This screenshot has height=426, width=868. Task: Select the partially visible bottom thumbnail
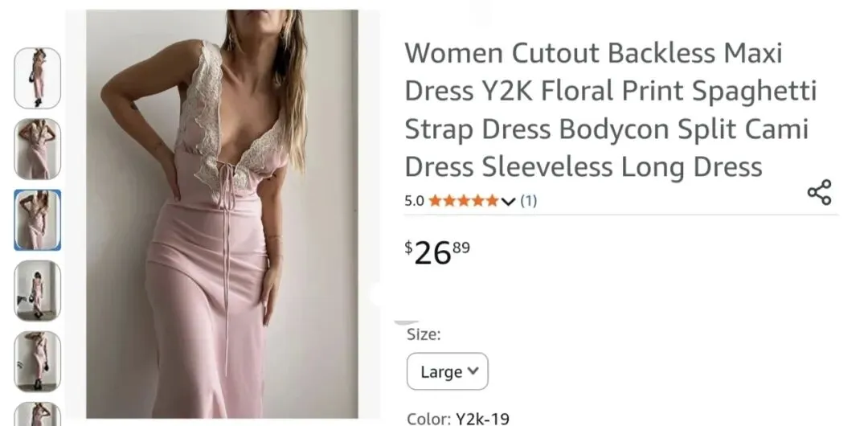point(37,414)
